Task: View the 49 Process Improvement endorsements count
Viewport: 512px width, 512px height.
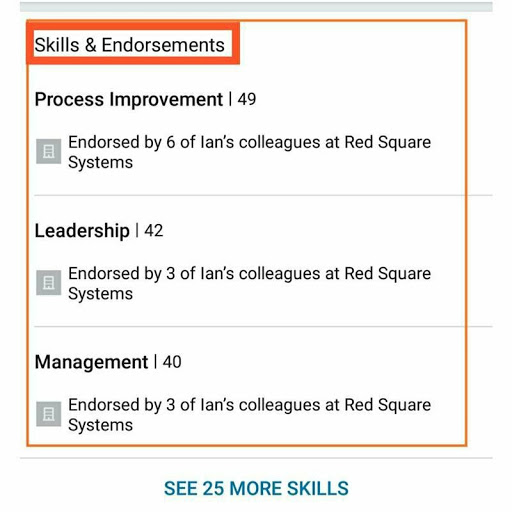Action: click(247, 99)
